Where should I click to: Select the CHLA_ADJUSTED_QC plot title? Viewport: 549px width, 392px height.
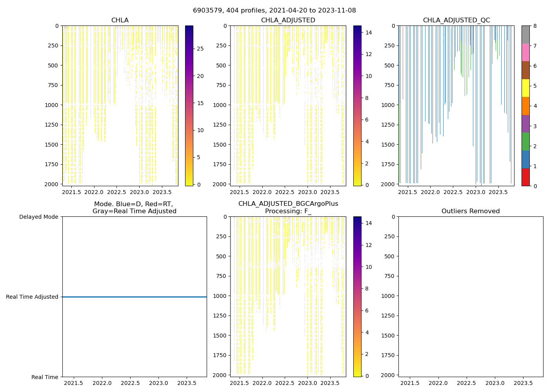[x=456, y=20]
